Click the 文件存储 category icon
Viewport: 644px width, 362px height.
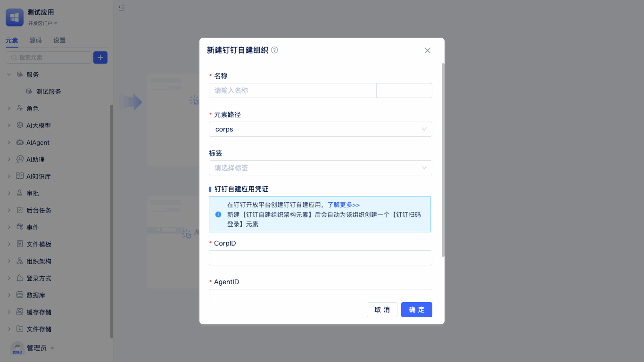pos(20,329)
